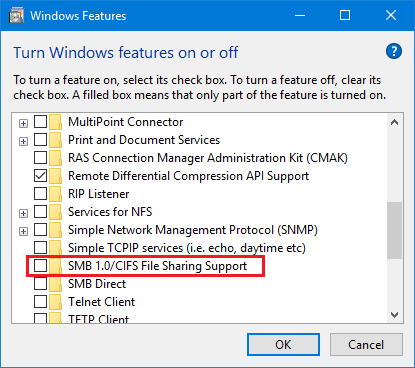415x368 pixels.
Task: Select the SMB Direct list item
Action: tap(97, 284)
